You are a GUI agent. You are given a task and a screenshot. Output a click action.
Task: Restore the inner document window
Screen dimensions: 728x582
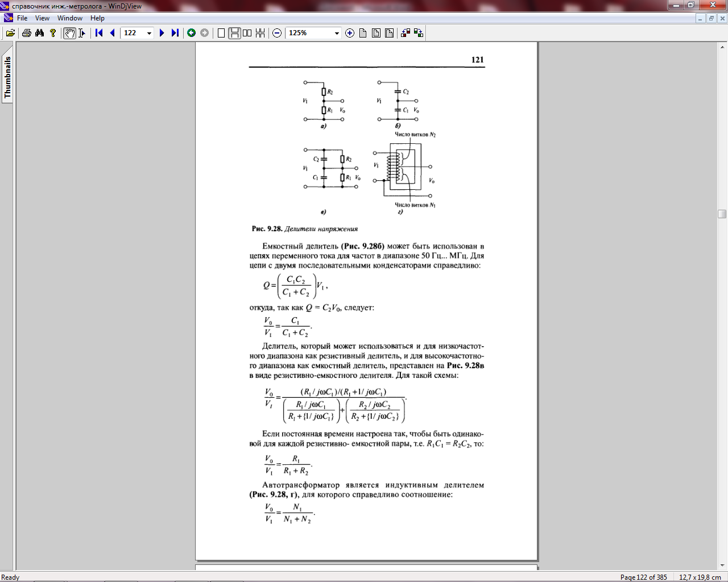[x=712, y=18]
